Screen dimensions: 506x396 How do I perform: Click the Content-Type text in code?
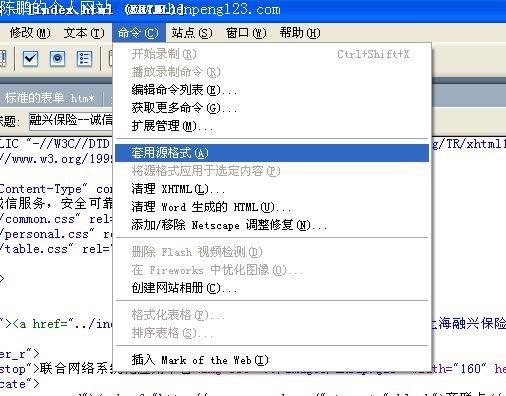[43, 189]
